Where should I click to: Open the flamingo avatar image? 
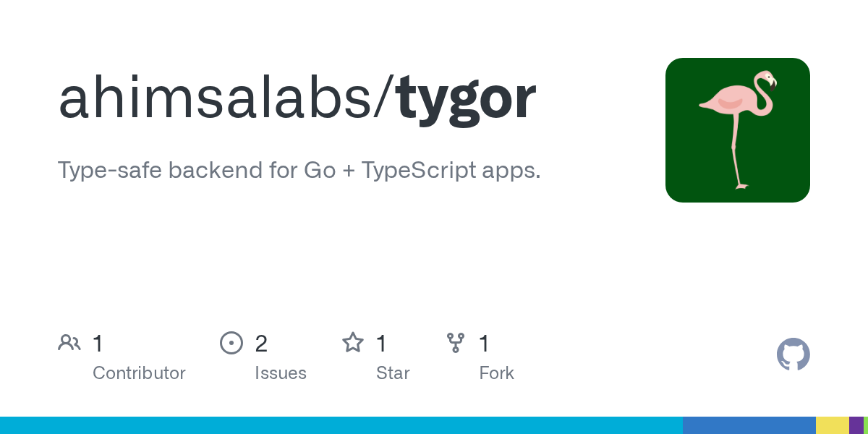(737, 130)
